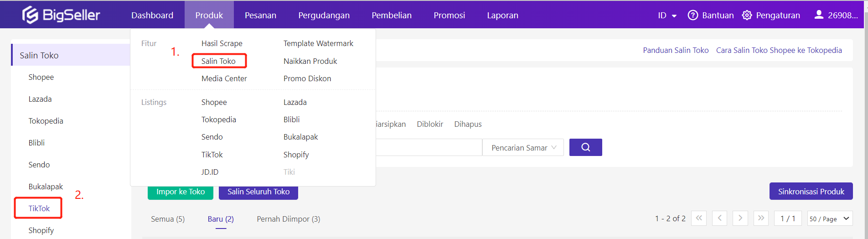The height and width of the screenshot is (239, 868).
Task: Select Promo Diskon menu entry
Action: 307,78
